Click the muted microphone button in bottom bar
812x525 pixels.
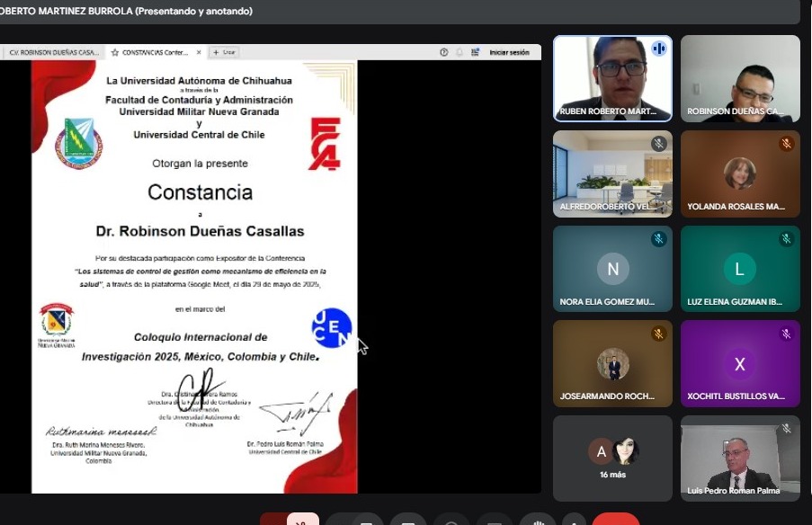[x=303, y=521]
